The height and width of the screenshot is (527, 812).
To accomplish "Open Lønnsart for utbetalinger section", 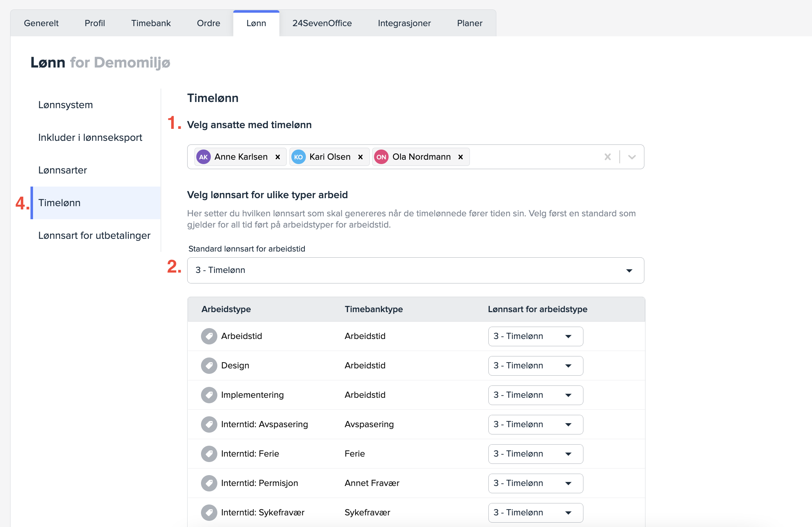I will tap(94, 236).
